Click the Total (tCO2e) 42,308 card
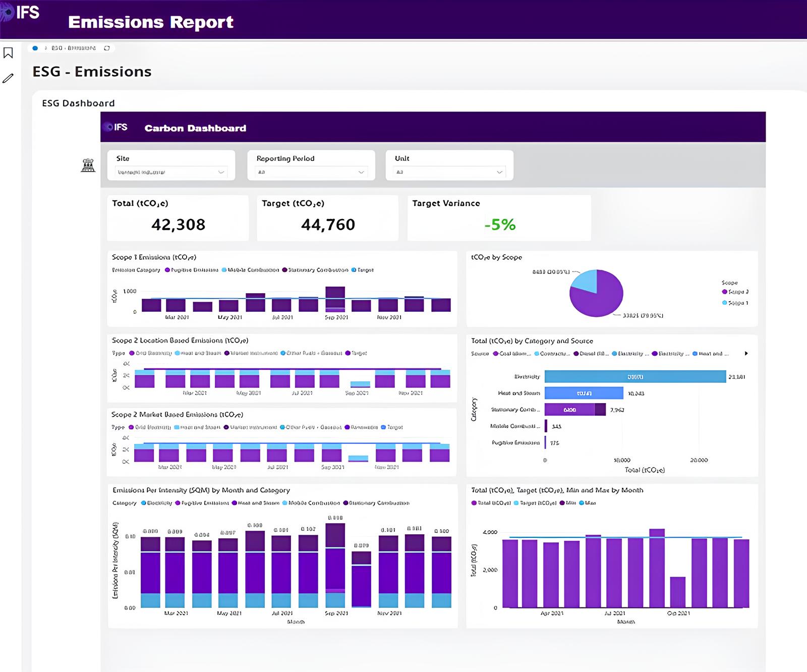Viewport: 807px width, 672px height. pyautogui.click(x=178, y=218)
